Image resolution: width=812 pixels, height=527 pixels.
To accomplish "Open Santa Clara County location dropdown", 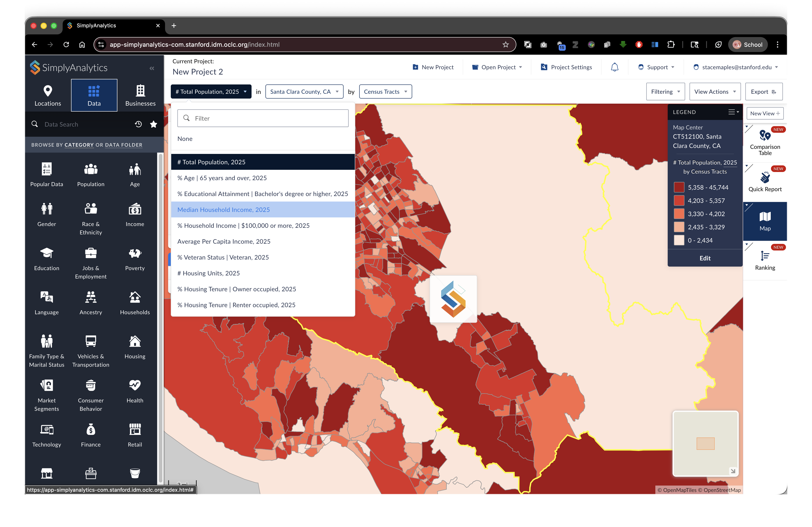I will (304, 92).
